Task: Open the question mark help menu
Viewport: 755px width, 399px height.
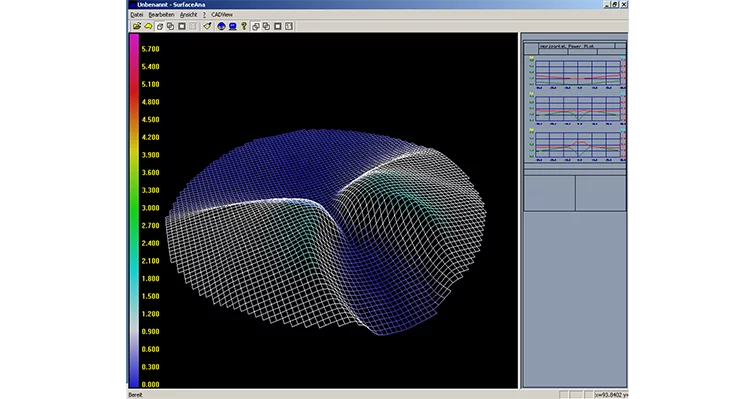Action: 204,15
